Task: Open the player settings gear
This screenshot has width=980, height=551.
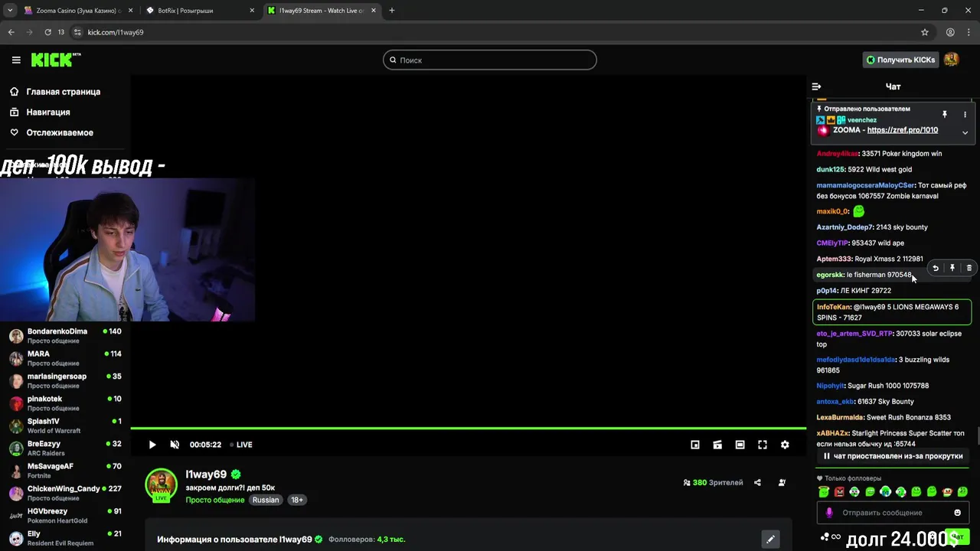Action: (785, 445)
